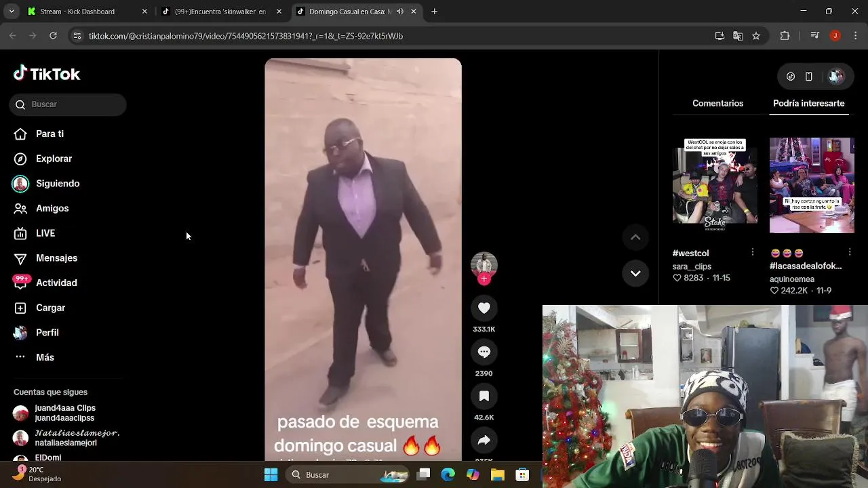Open options for #westcol video
The height and width of the screenshot is (488, 868).
coord(752,252)
